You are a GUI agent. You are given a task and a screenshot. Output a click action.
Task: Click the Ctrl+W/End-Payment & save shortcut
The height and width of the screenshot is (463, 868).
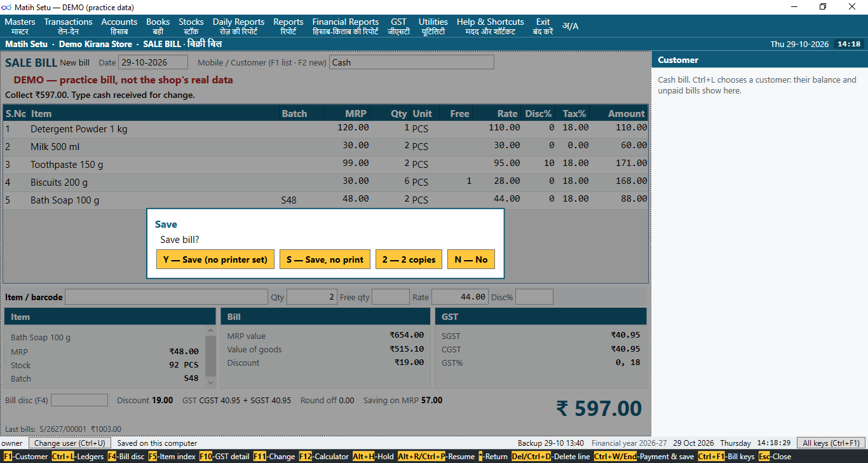[x=644, y=457]
